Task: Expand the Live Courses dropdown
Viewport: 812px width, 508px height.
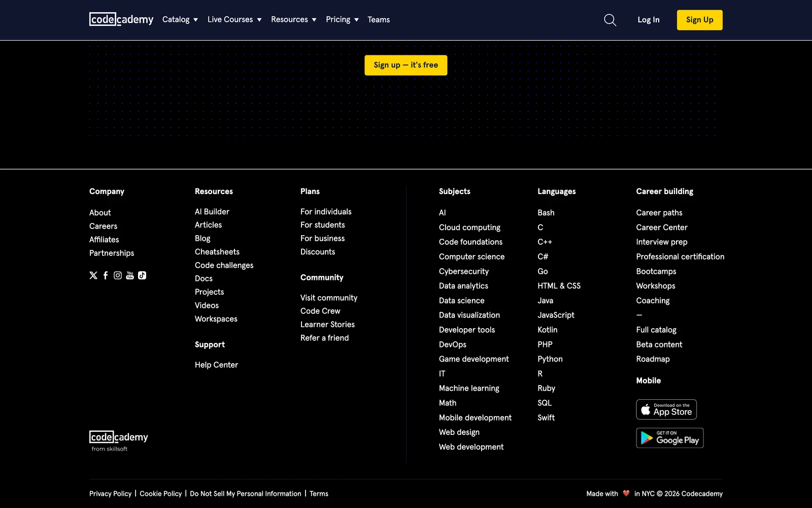Action: pos(234,20)
